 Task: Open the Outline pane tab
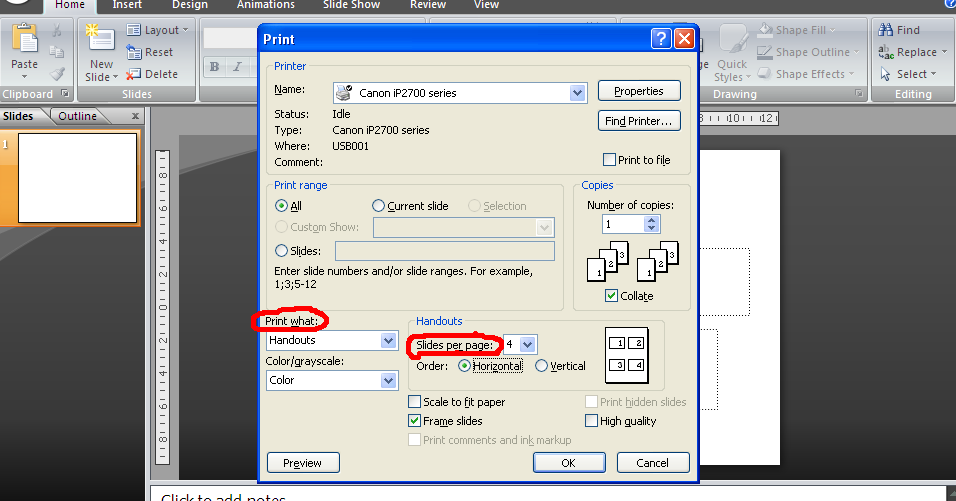[x=77, y=116]
